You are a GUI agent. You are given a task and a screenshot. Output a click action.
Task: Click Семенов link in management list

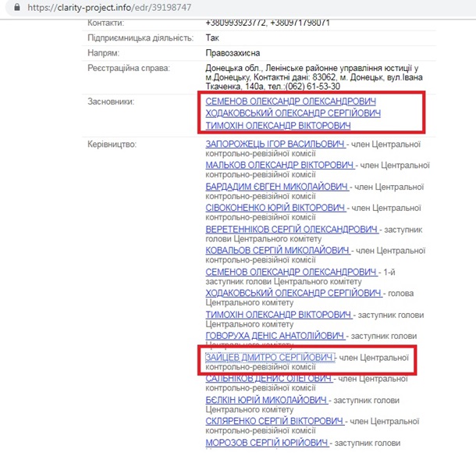290,272
